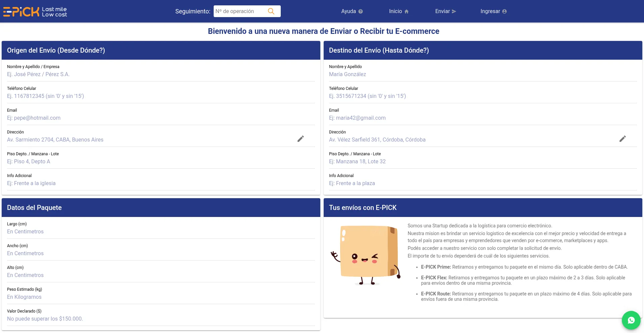Click the destination Email field
The width and height of the screenshot is (644, 333).
tap(483, 118)
